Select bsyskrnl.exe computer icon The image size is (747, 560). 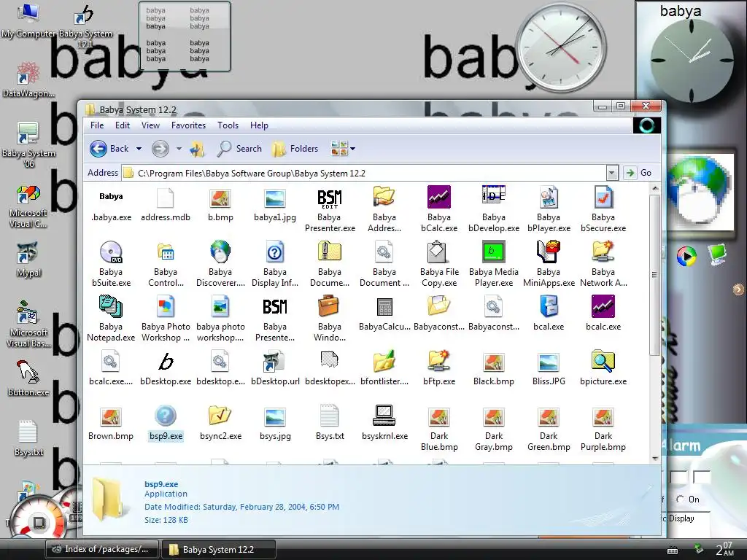point(384,415)
